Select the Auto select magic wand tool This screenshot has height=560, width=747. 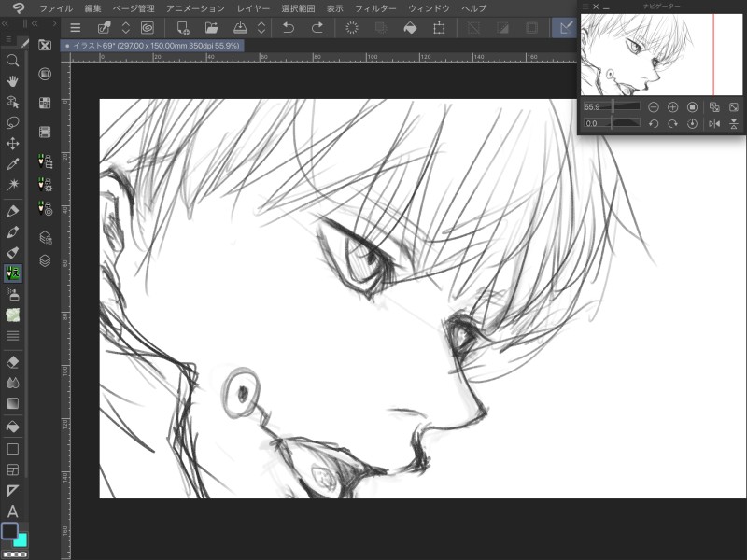point(12,185)
